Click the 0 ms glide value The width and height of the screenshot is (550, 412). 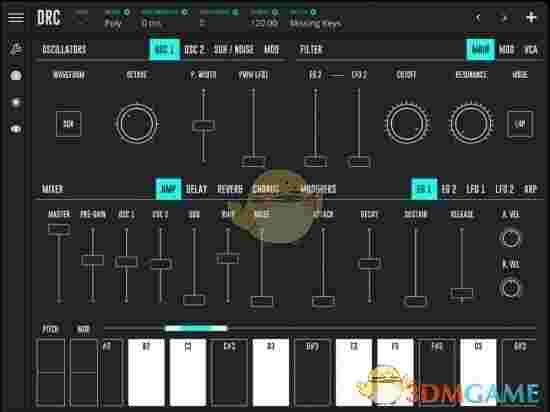tap(152, 23)
